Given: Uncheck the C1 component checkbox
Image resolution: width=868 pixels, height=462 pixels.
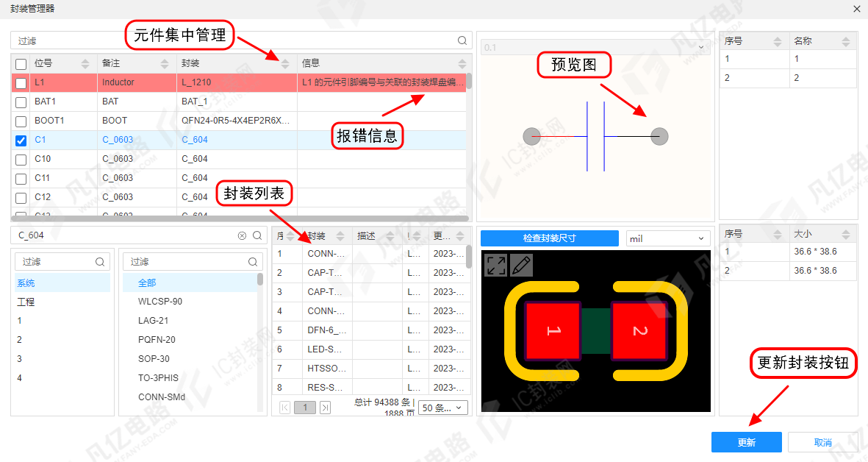Looking at the screenshot, I should pos(21,141).
